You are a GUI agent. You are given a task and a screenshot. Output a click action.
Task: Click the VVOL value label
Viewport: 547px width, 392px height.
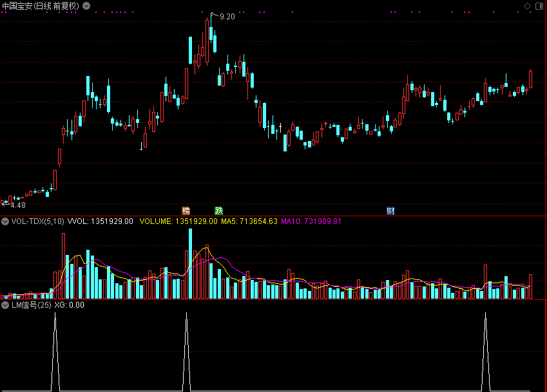click(x=104, y=221)
